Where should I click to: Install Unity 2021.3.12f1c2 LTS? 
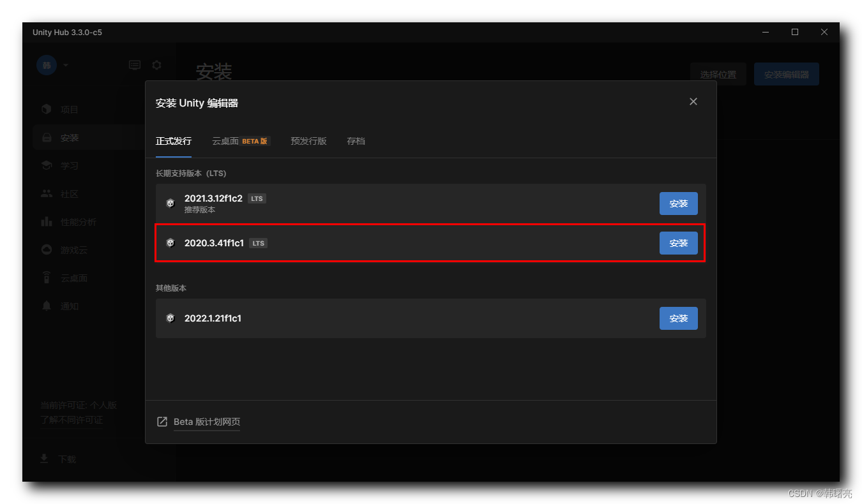[678, 204]
